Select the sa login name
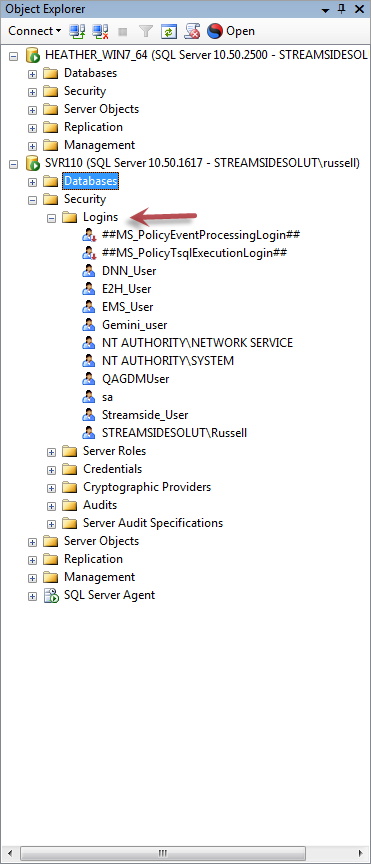This screenshot has width=371, height=864. click(107, 397)
